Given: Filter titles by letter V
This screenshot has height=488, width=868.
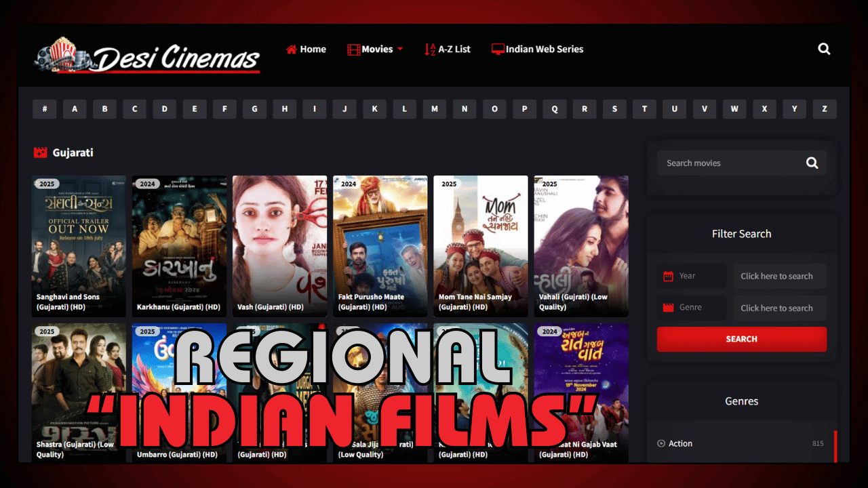Looking at the screenshot, I should [705, 109].
